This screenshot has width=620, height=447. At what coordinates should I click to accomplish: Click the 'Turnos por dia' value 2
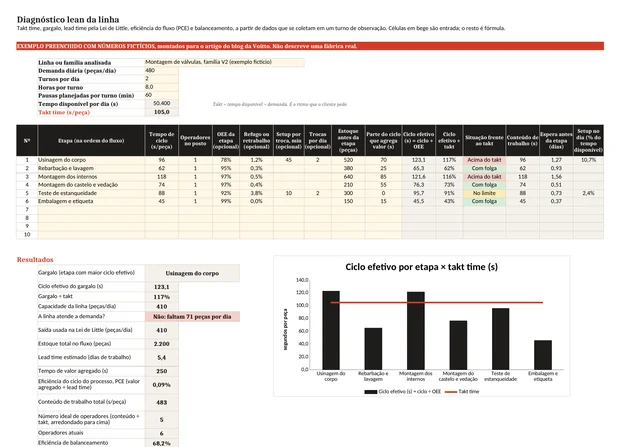click(x=162, y=79)
